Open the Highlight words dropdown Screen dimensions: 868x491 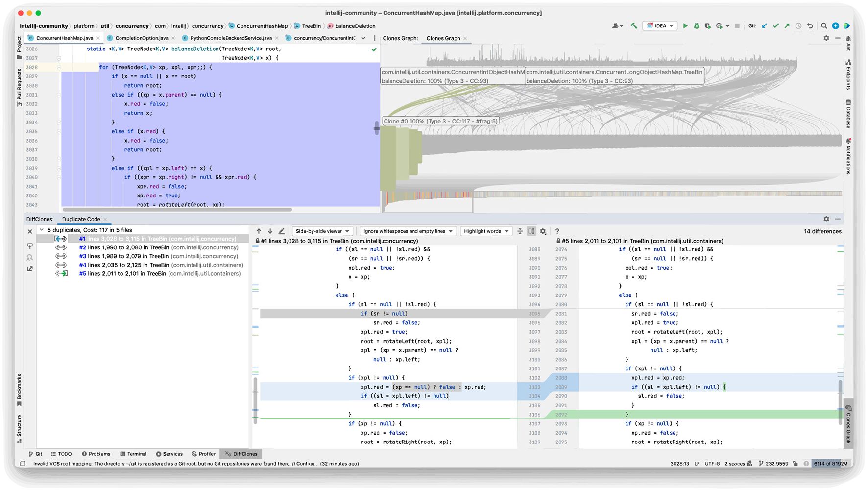[486, 231]
